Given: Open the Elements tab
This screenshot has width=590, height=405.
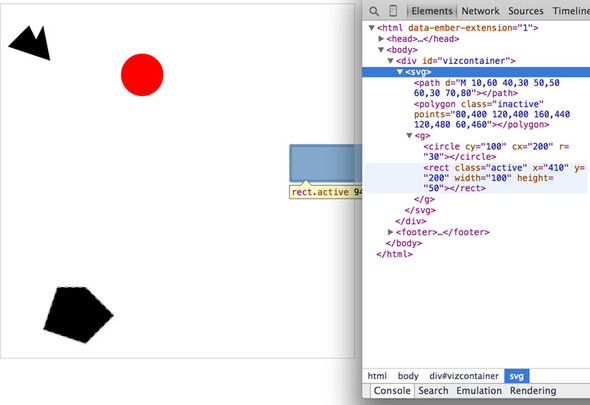Looking at the screenshot, I should (432, 11).
